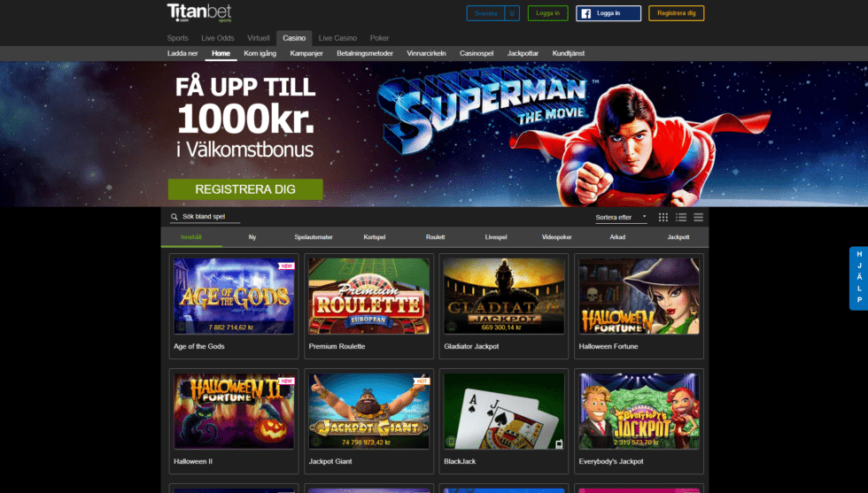Select the Ny category tab
This screenshot has height=493, width=868.
[252, 237]
